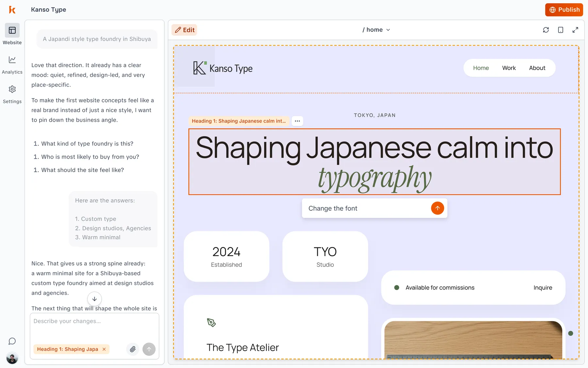This screenshot has width=588, height=368.
Task: Toggle Edit mode
Action: (x=185, y=30)
